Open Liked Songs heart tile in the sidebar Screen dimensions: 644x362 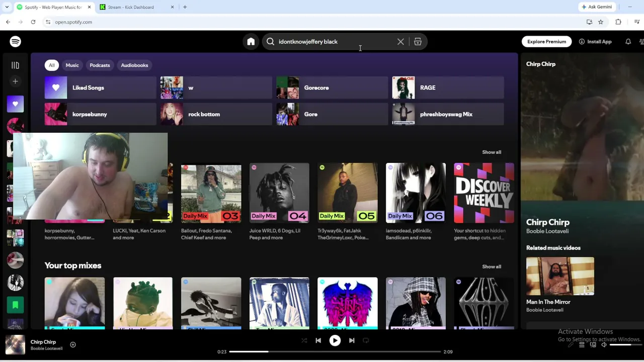[15, 104]
